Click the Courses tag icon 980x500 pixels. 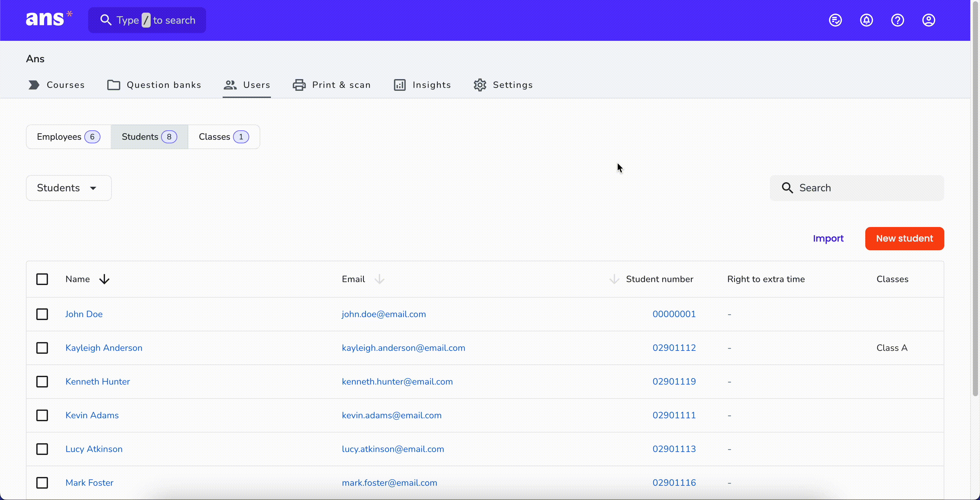(34, 85)
